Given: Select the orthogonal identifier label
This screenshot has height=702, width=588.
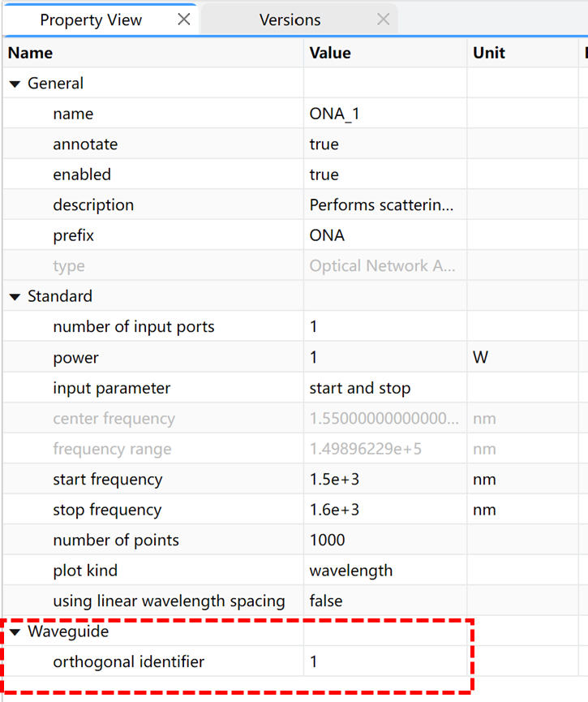Looking at the screenshot, I should [x=129, y=661].
